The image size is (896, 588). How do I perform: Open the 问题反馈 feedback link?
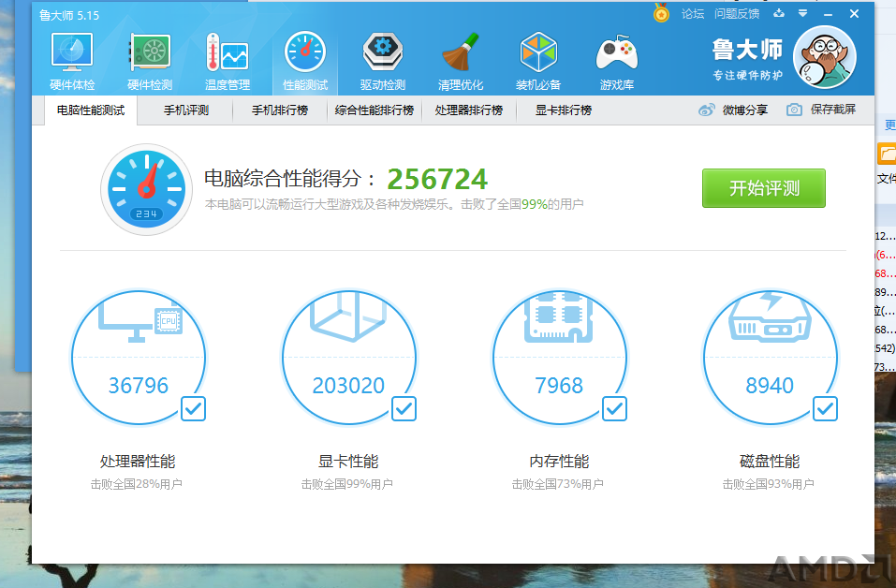pos(737,14)
